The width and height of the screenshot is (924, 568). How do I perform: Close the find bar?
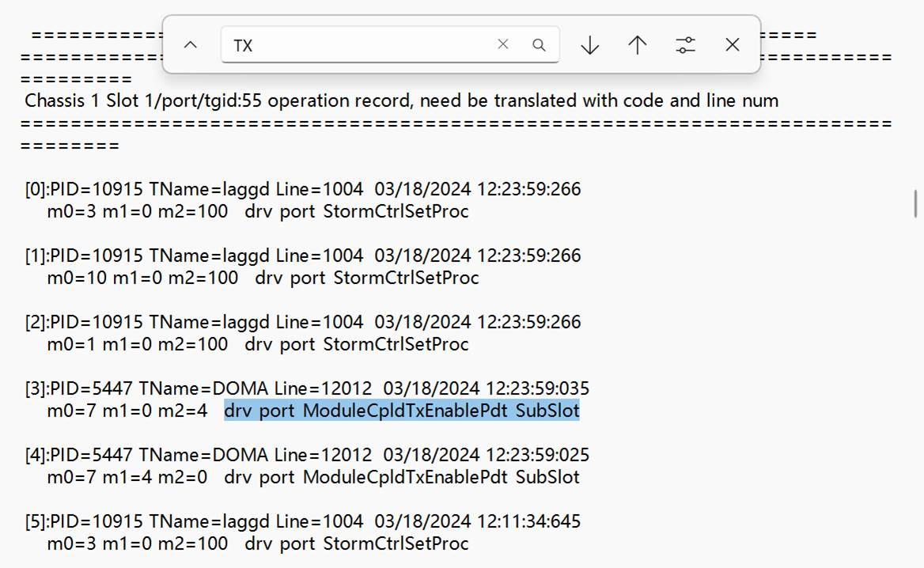(733, 45)
